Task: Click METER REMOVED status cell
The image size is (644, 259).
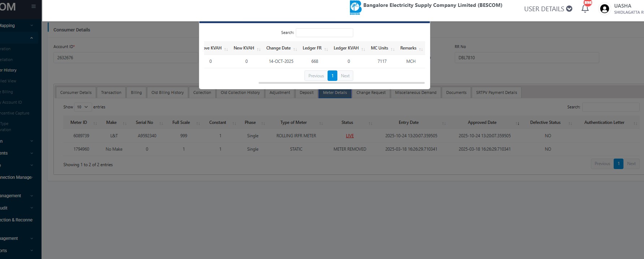Action: [x=350, y=149]
